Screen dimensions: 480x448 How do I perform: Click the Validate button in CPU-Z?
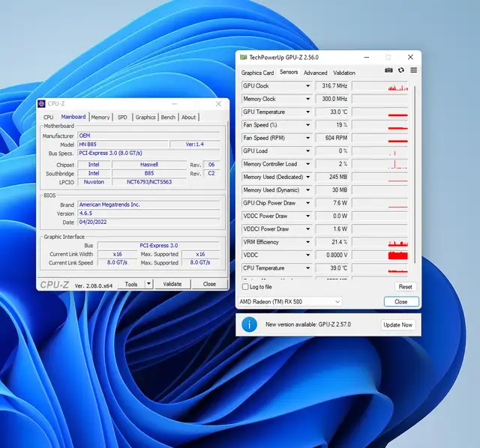pyautogui.click(x=172, y=284)
